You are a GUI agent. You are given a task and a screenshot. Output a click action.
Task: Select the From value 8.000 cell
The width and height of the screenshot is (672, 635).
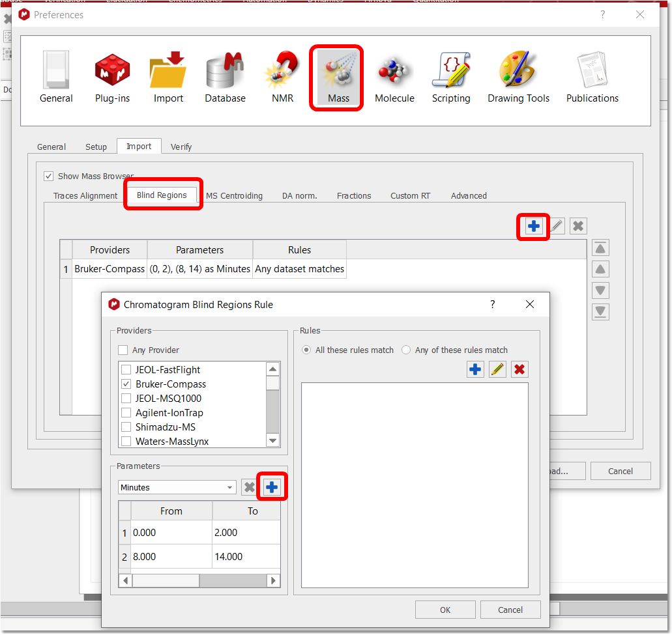[171, 557]
